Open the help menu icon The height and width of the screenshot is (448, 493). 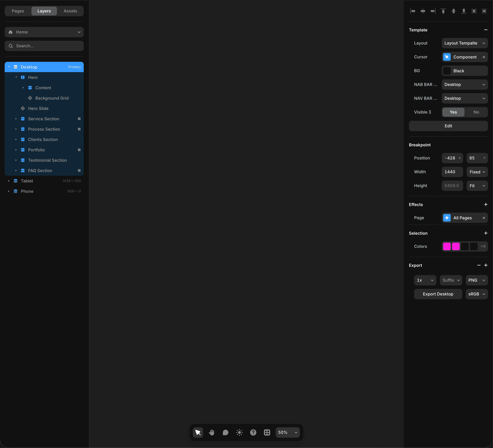(253, 432)
